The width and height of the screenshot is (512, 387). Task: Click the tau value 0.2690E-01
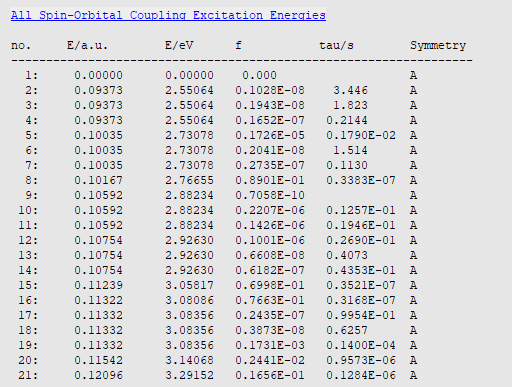(x=361, y=240)
